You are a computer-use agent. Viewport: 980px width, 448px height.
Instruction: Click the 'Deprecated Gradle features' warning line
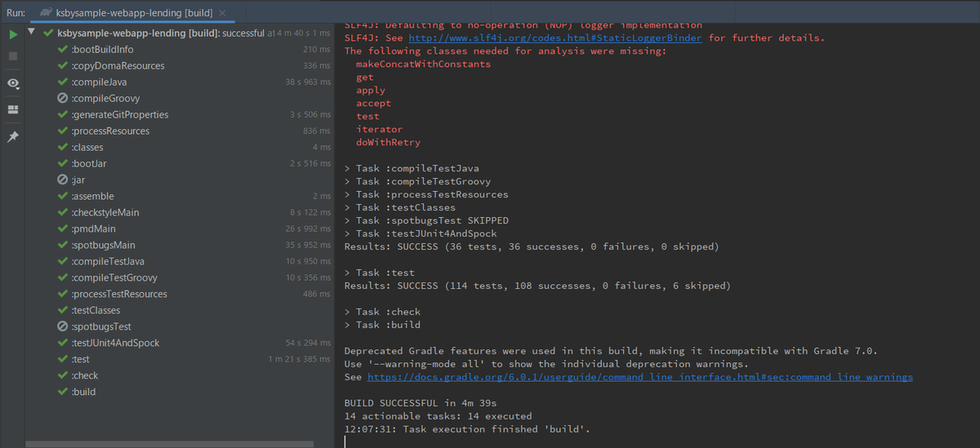[611, 351]
